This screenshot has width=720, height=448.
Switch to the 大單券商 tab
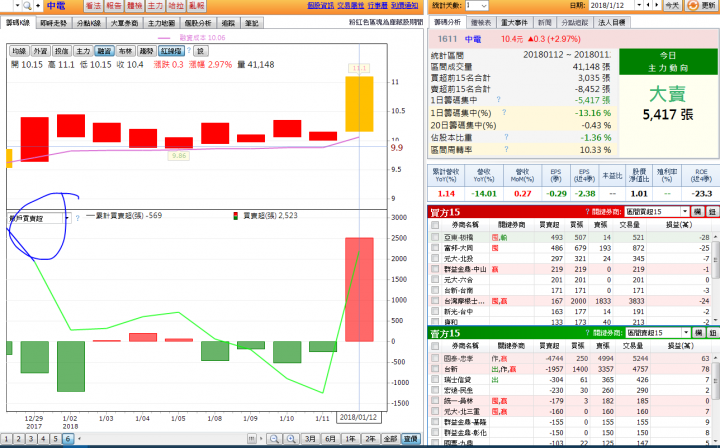click(x=124, y=23)
